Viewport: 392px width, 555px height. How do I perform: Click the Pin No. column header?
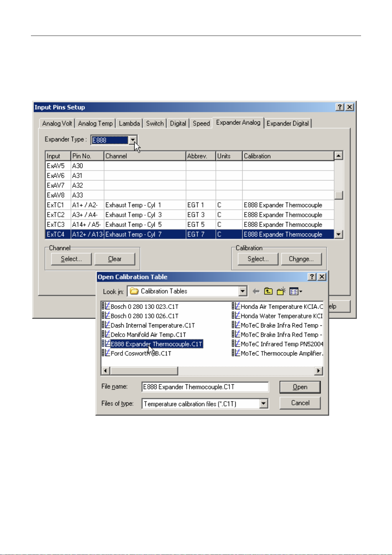[87, 156]
